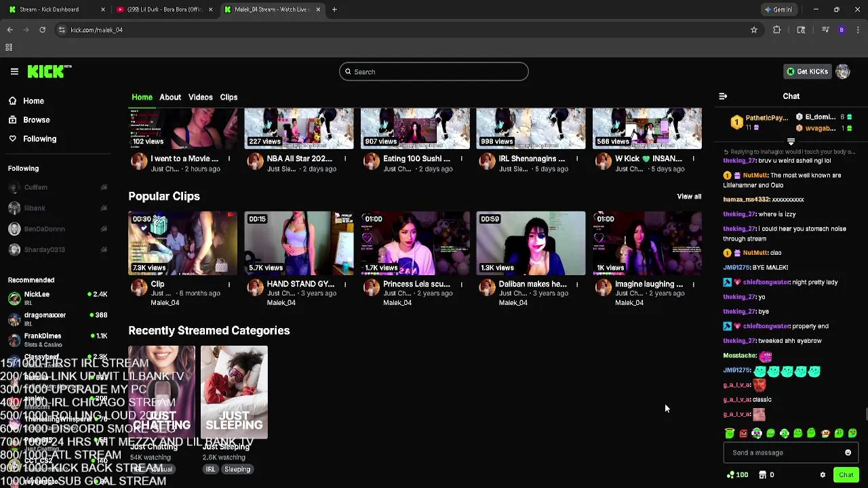
Task: Open the Chrome three-dot menu
Action: pyautogui.click(x=859, y=30)
